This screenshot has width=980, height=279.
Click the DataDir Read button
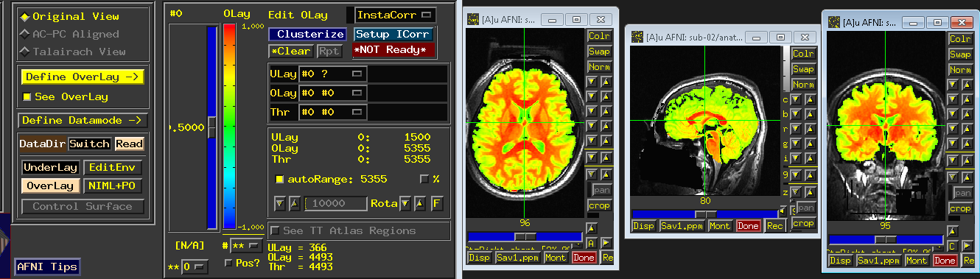point(129,144)
